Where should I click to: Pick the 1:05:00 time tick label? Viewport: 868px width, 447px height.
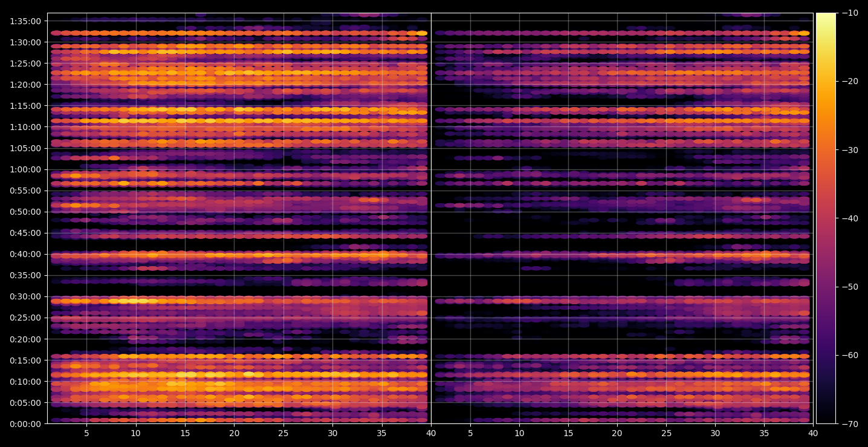pyautogui.click(x=25, y=149)
